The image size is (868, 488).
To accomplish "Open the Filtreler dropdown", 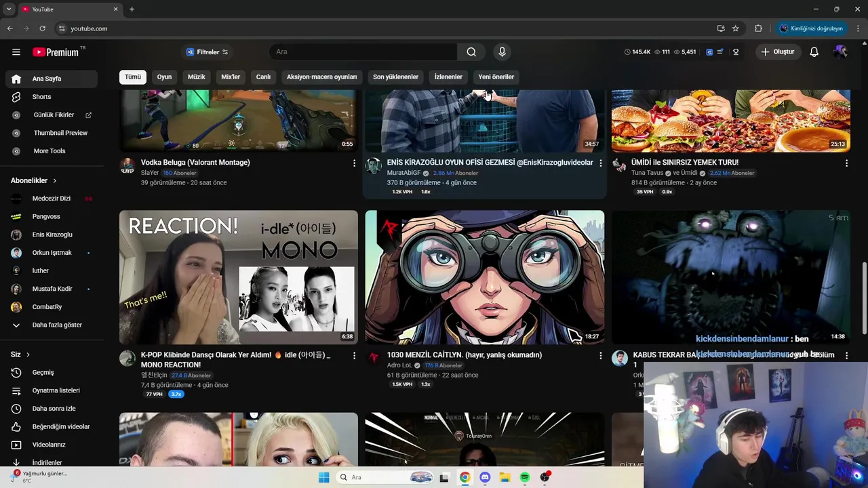I will (208, 52).
